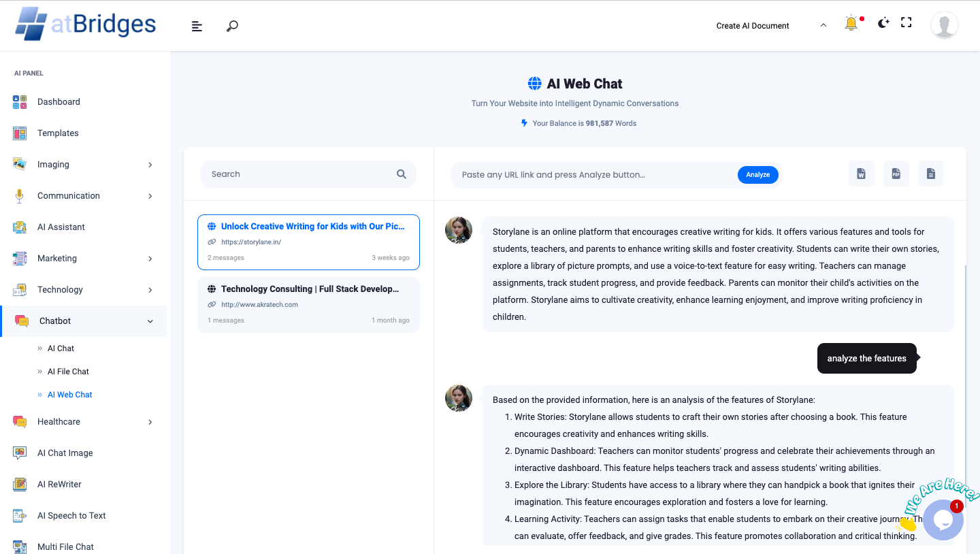Click '3 weeks ago' timestamp

point(391,258)
